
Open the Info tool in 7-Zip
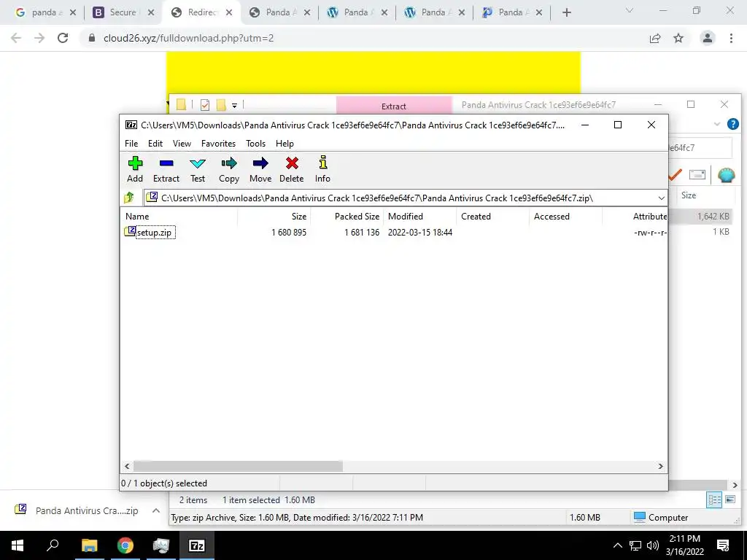pyautogui.click(x=322, y=169)
